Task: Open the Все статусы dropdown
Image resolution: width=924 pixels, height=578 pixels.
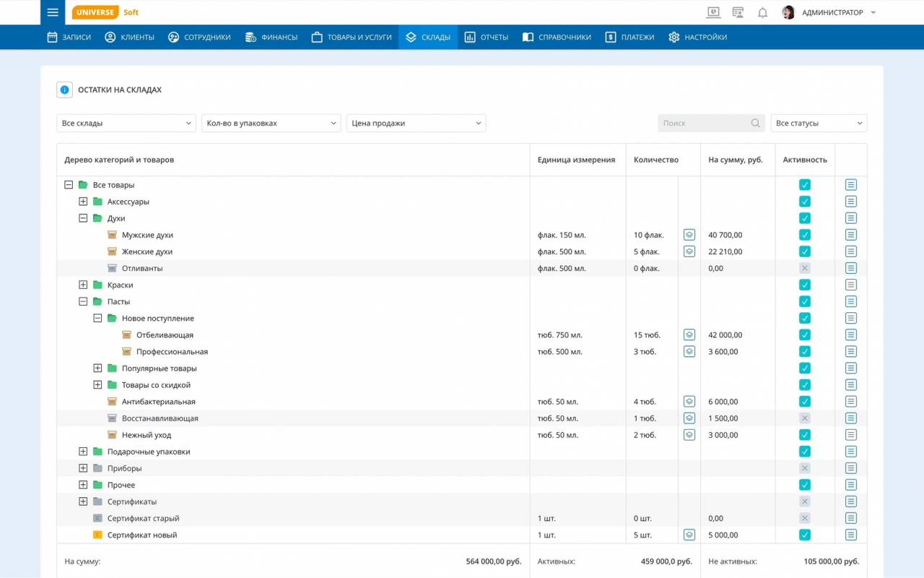Action: click(819, 124)
